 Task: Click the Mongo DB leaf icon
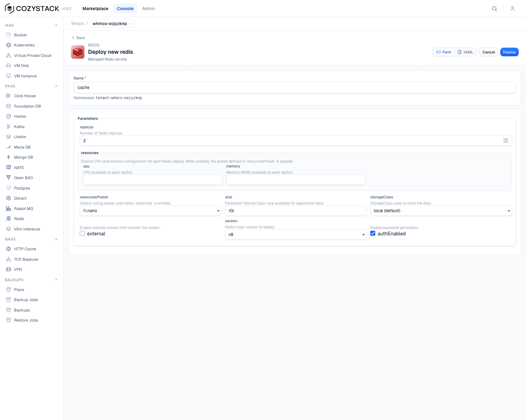9,157
